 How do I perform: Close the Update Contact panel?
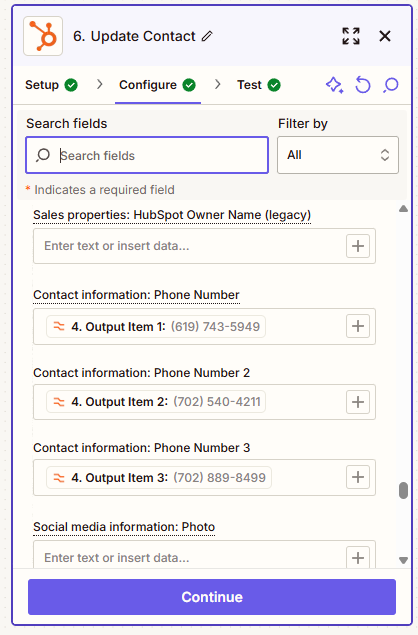385,36
